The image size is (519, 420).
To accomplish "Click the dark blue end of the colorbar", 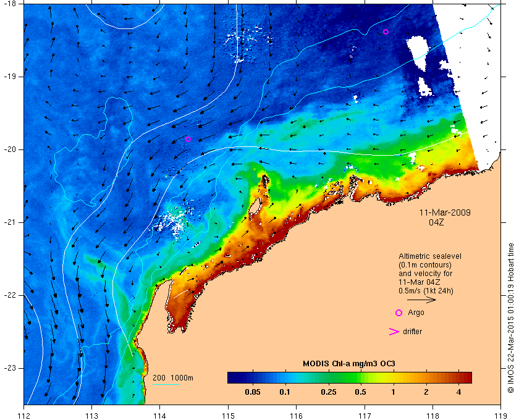I will coord(234,377).
